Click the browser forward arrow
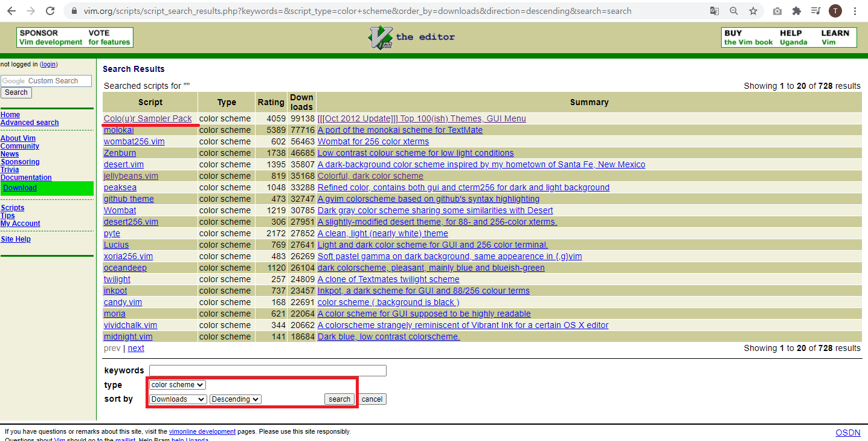Image resolution: width=868 pixels, height=441 pixels. pyautogui.click(x=31, y=11)
